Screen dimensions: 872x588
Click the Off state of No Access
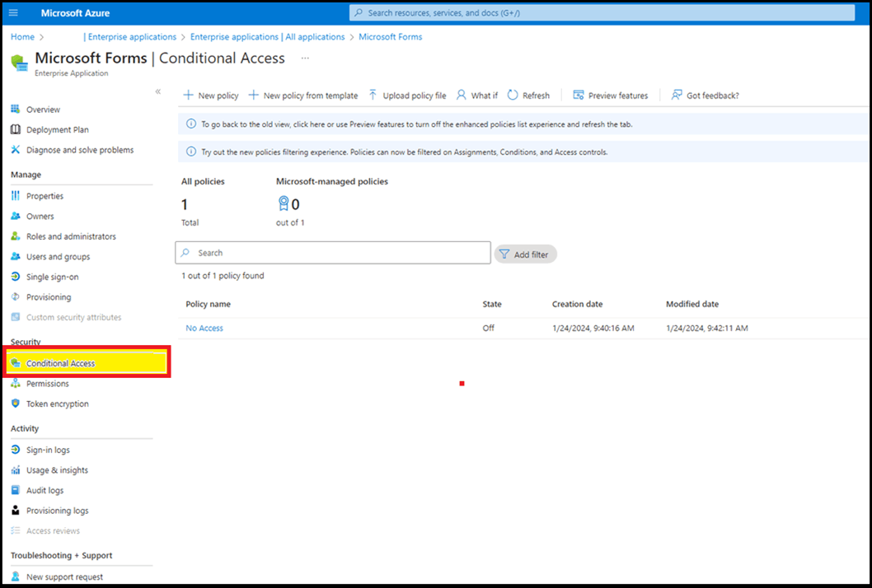[x=488, y=328]
